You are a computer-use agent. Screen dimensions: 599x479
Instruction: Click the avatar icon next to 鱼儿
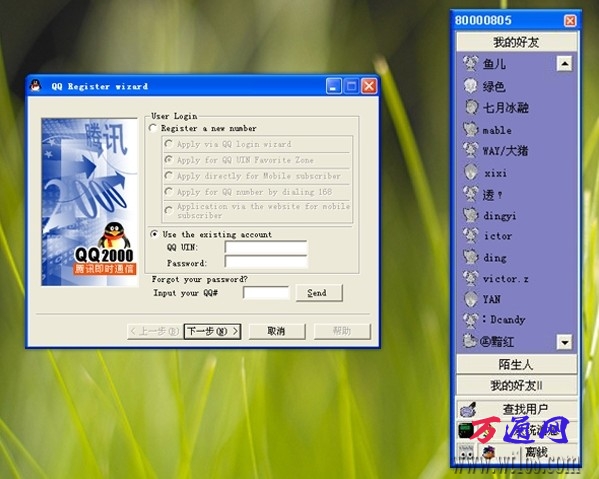point(471,63)
